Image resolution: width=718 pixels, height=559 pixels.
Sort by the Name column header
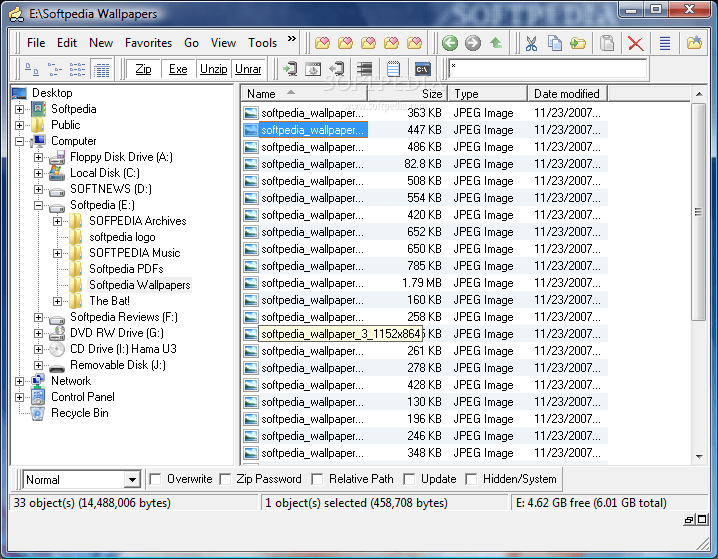tap(304, 93)
